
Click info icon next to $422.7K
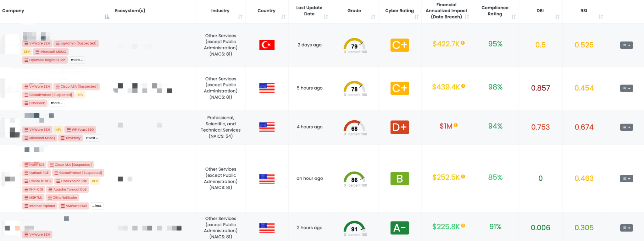(463, 43)
